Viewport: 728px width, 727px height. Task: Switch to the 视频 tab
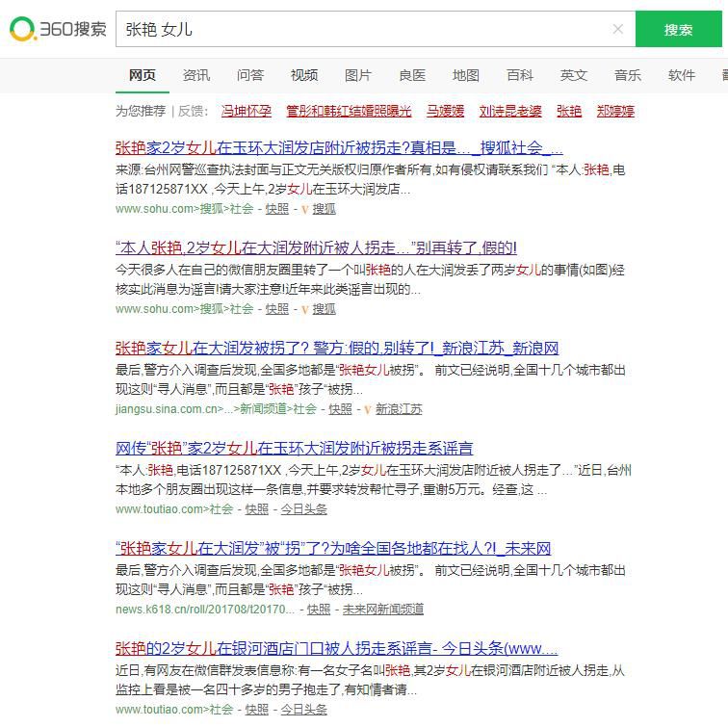tap(304, 75)
